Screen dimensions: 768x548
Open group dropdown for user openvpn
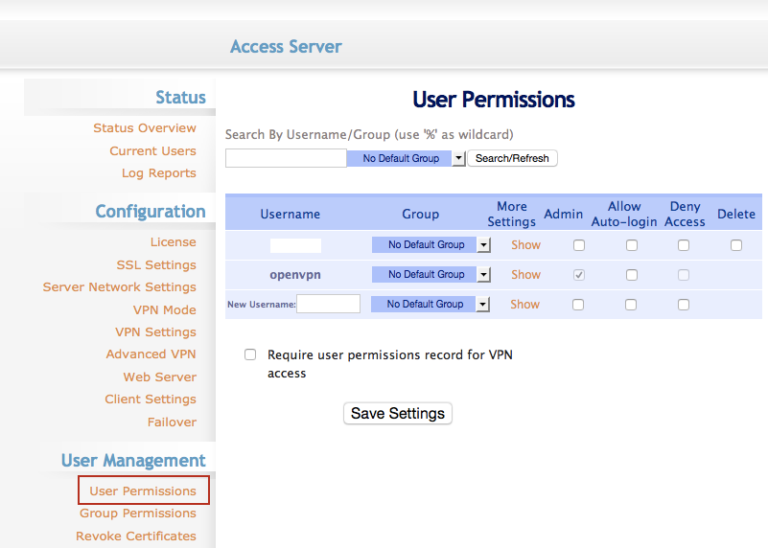(x=431, y=274)
